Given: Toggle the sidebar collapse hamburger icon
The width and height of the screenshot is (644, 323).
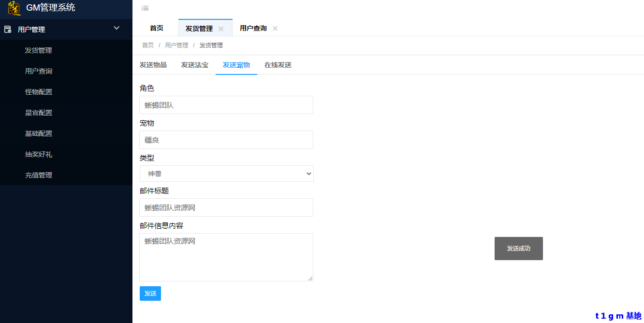Looking at the screenshot, I should (145, 8).
